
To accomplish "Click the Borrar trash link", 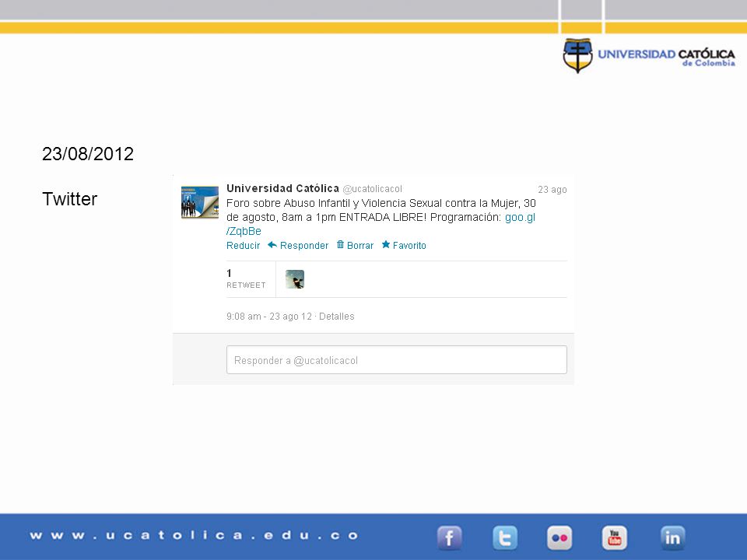I will point(356,245).
